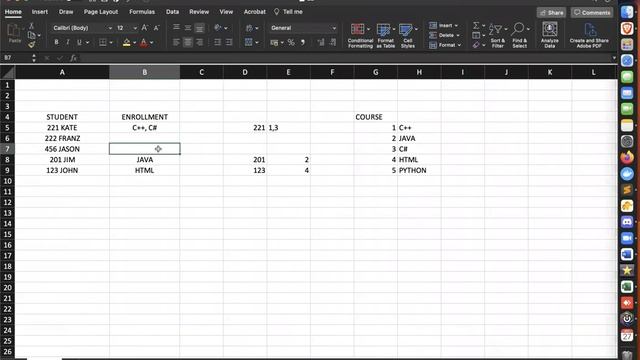Screen dimensions: 640x360
Task: Switch to the Insert tab
Action: point(40,12)
